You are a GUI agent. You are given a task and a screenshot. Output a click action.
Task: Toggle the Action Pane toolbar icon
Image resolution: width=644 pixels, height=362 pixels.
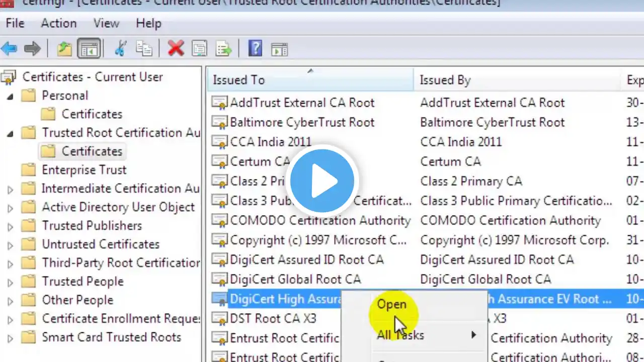[x=279, y=49]
